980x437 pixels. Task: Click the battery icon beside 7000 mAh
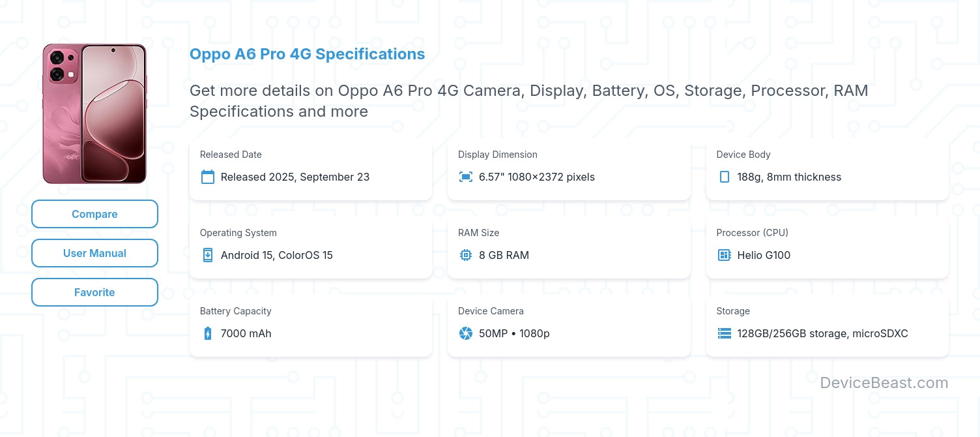208,333
